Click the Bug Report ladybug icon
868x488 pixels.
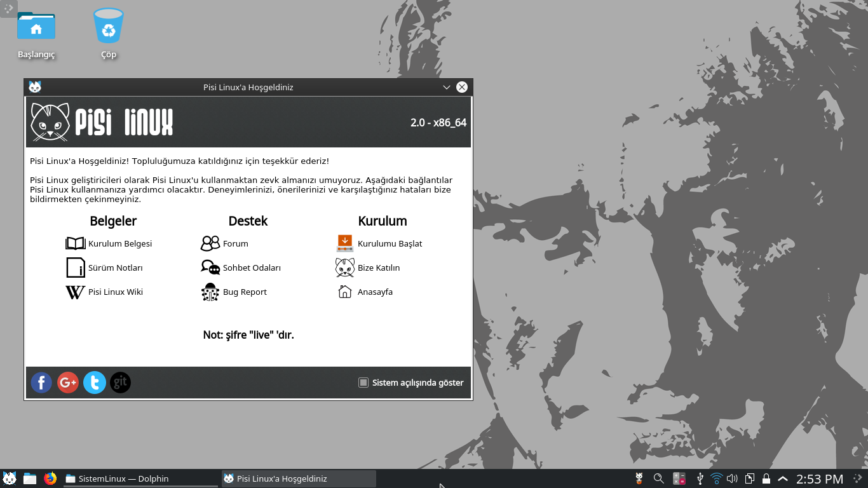(x=210, y=292)
